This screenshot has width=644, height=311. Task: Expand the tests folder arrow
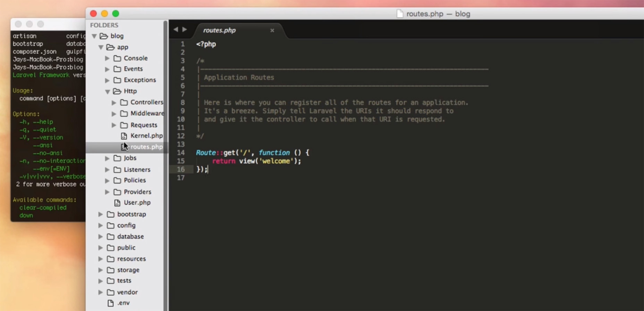101,281
